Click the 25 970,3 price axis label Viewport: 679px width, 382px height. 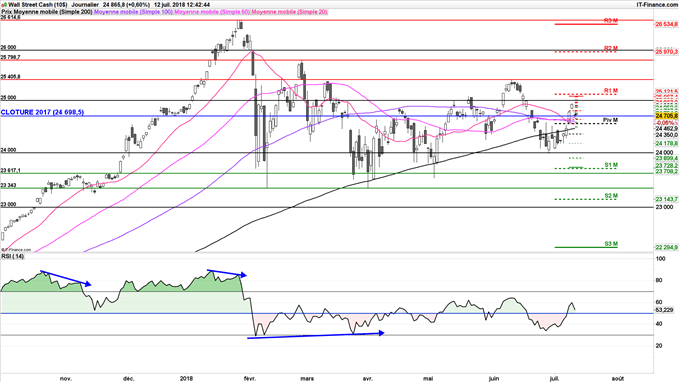click(666, 52)
